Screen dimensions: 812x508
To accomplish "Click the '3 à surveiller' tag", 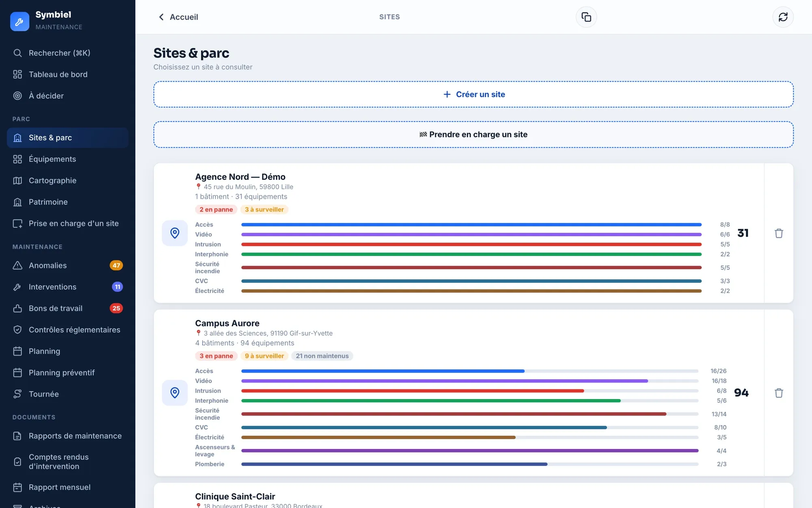I will pyautogui.click(x=264, y=209).
